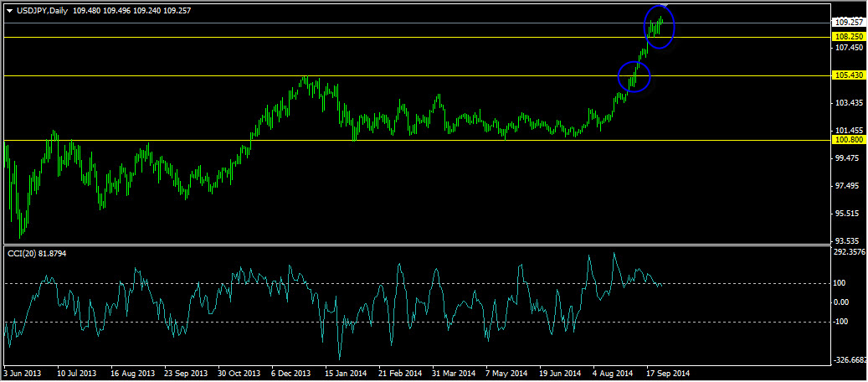Screen dimensions: 868x382
Task: Open the chart dropdown triangle beside USDJPY,Daily
Action: pyautogui.click(x=9, y=10)
